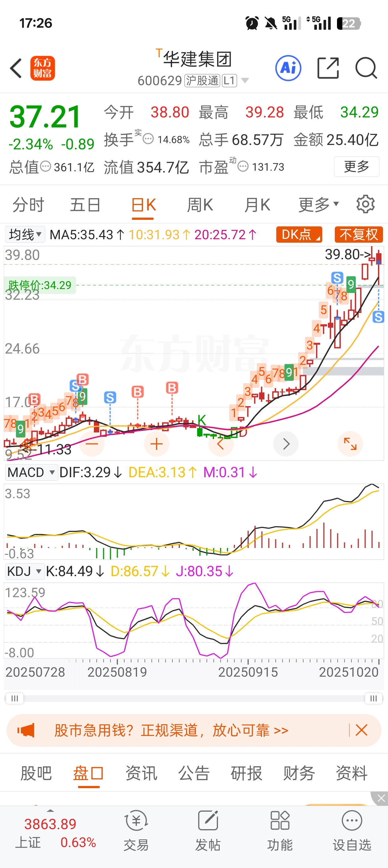Screen dimensions: 388x868
Task: Switch to 五日 chart tab
Action: pyautogui.click(x=85, y=205)
